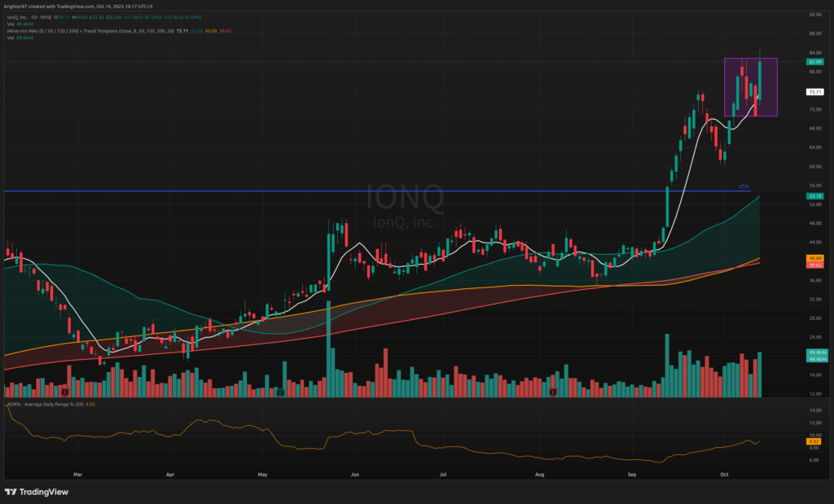Click the orange 9.02 ADR value label
This screenshot has height=504, width=834.
tap(814, 441)
